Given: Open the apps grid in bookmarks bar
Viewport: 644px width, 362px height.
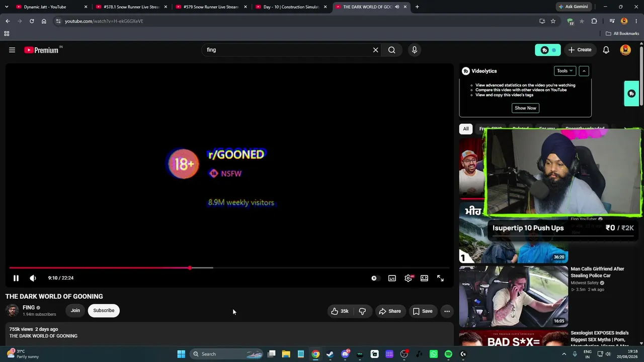Looking at the screenshot, I should [x=7, y=34].
